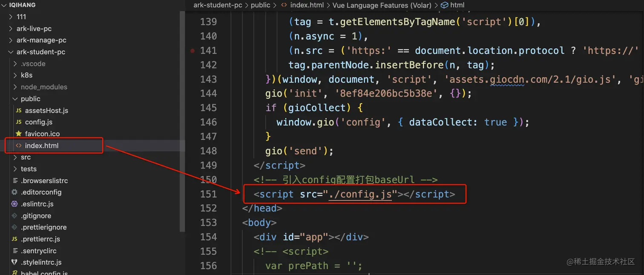The width and height of the screenshot is (644, 275).
Task: Open config.js file in explorer
Action: [x=39, y=122]
